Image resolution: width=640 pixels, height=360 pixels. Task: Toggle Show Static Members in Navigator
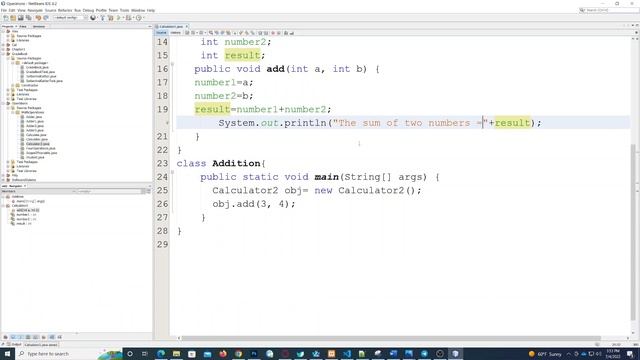20,337
